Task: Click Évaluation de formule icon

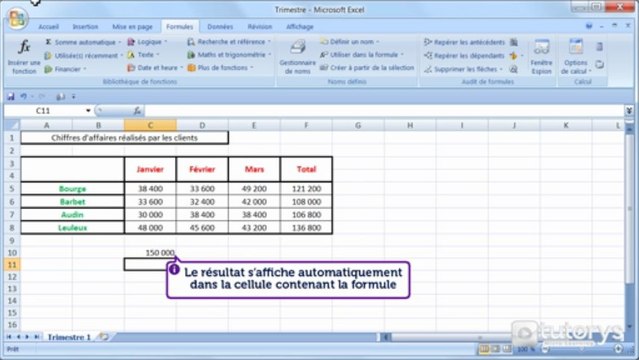Action: (x=514, y=70)
